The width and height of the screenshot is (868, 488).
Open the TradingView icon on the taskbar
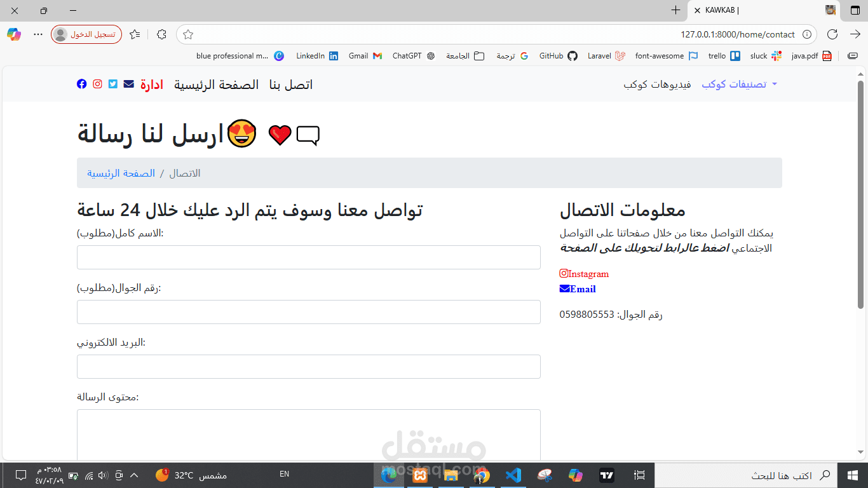click(607, 475)
